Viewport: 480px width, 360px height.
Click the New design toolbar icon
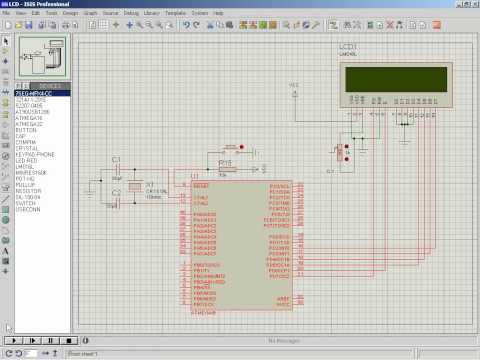[x=8, y=25]
